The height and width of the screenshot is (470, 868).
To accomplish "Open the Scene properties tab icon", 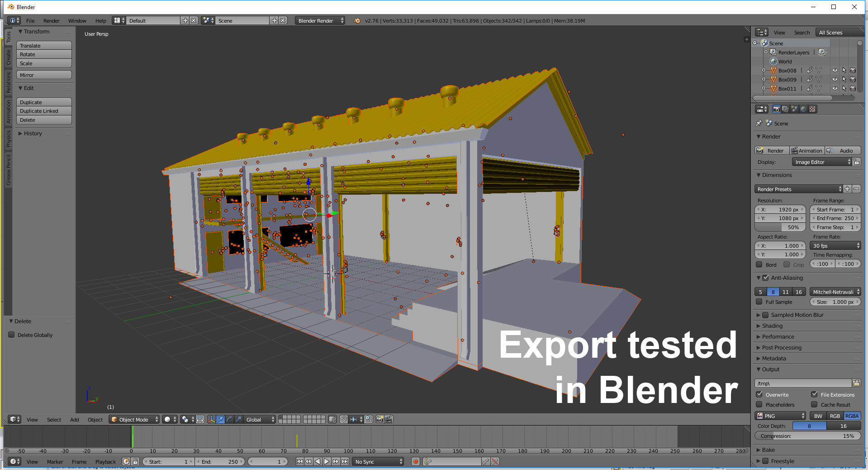I will pos(794,109).
